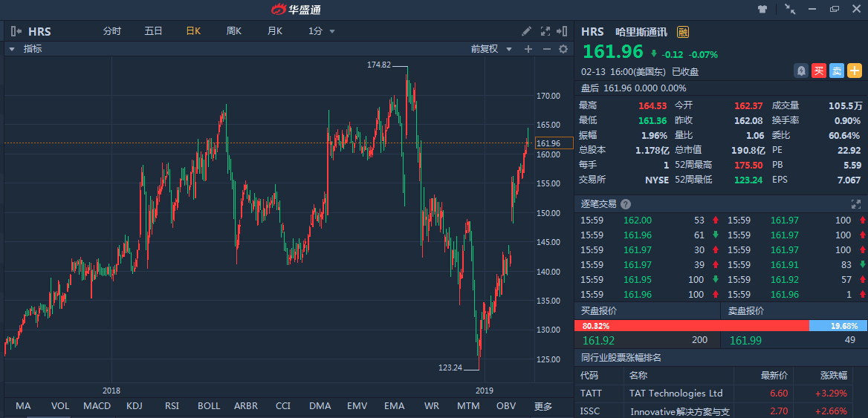The width and height of the screenshot is (868, 418).
Task: Open the skin theme shirt icon
Action: tap(762, 8)
